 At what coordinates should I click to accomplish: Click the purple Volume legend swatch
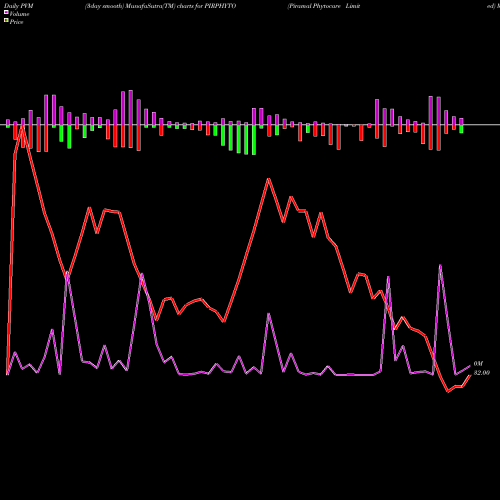tap(6, 13)
